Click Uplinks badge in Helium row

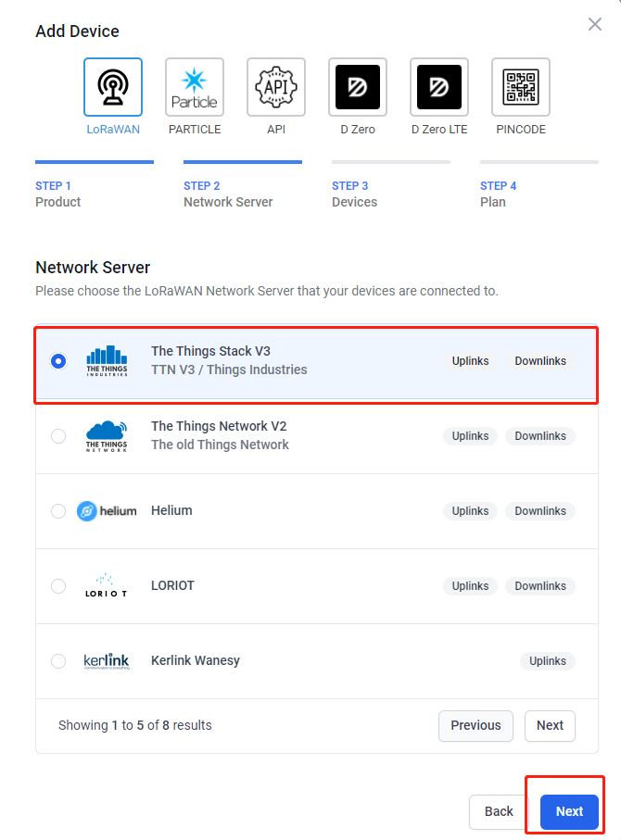tap(470, 511)
